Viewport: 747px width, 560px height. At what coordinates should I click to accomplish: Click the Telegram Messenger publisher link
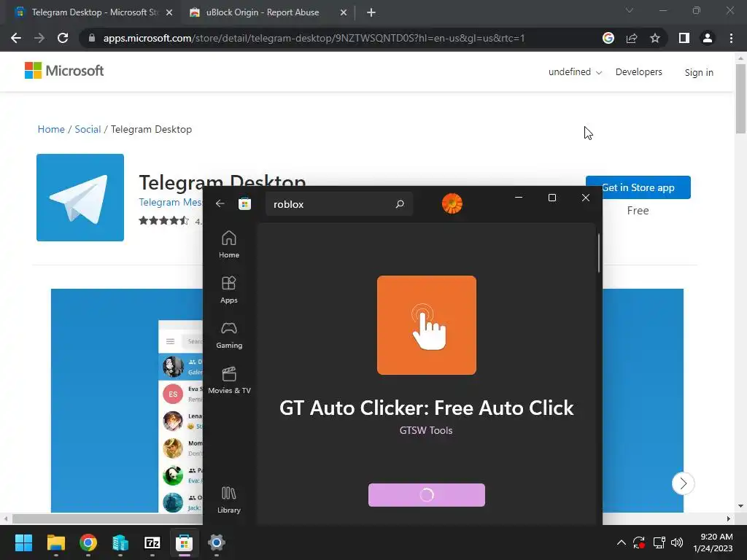tap(171, 202)
